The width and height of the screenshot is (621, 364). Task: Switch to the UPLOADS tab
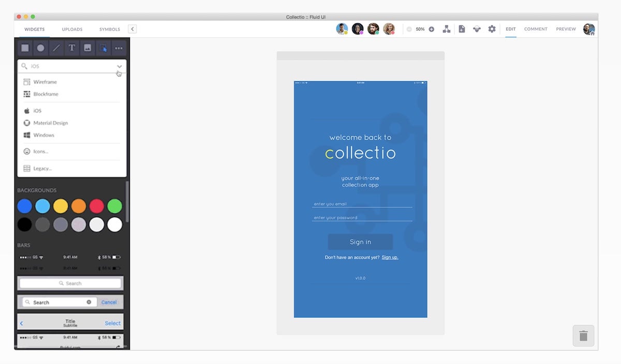tap(72, 29)
